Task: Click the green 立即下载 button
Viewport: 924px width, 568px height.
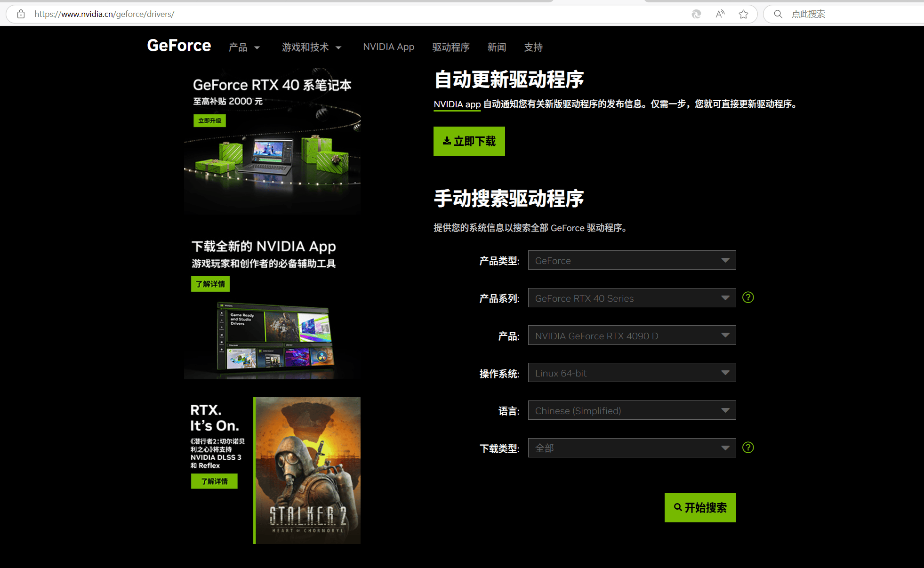Action: point(469,141)
